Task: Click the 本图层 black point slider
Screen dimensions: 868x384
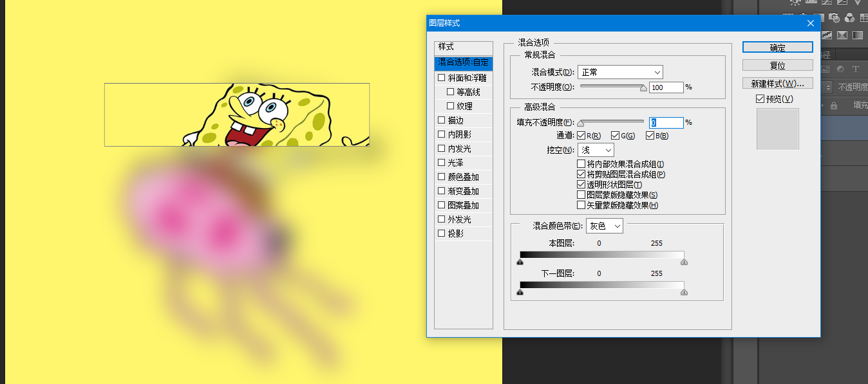Action: (x=520, y=261)
